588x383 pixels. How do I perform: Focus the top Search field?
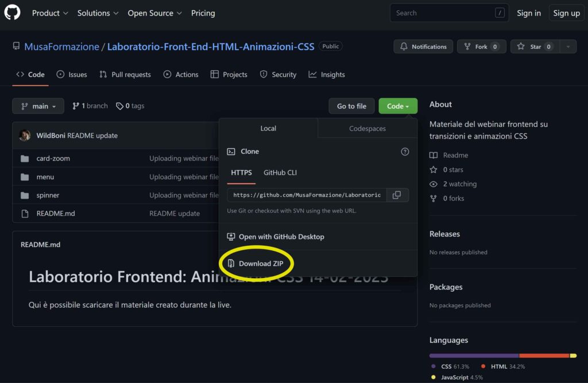pyautogui.click(x=442, y=13)
